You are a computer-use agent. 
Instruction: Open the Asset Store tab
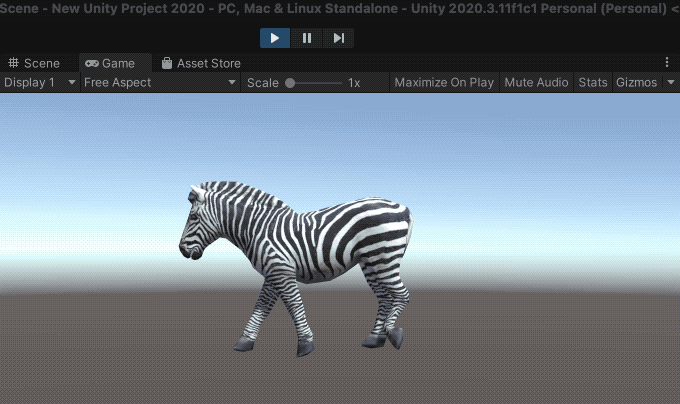[x=201, y=63]
